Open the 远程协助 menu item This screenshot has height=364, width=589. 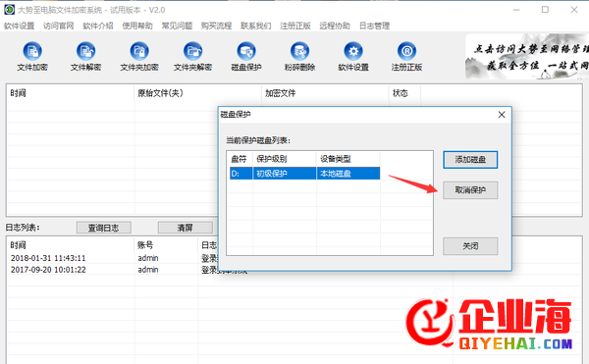point(335,26)
